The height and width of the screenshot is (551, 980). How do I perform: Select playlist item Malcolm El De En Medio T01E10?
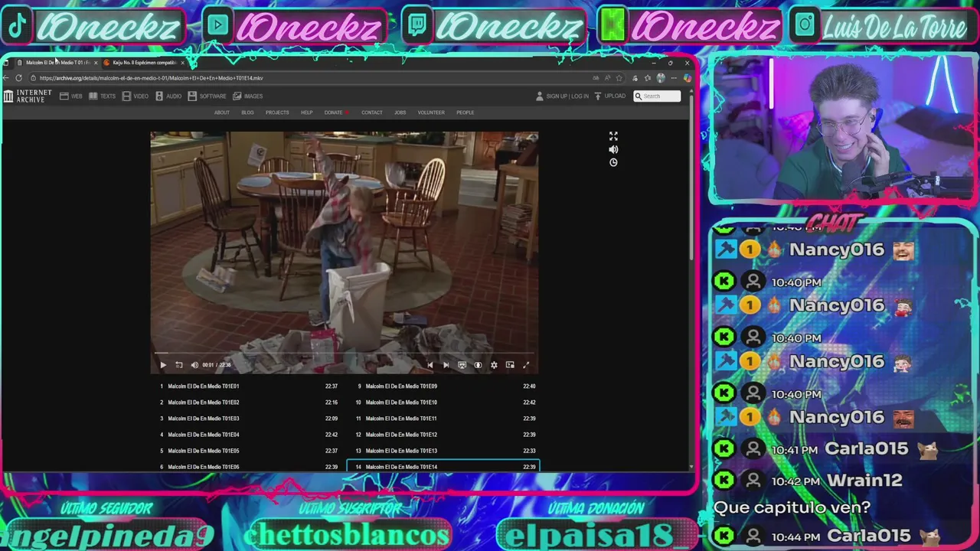444,403
